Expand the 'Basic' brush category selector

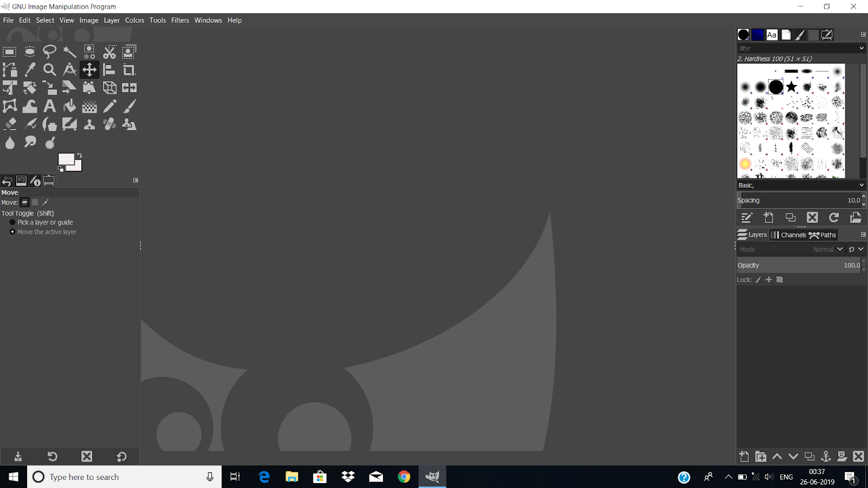[860, 185]
